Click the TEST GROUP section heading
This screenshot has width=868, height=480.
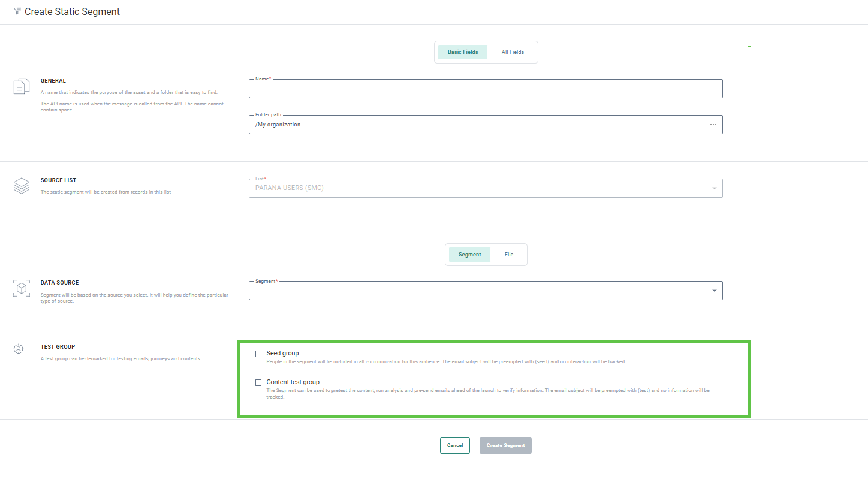pos(58,347)
